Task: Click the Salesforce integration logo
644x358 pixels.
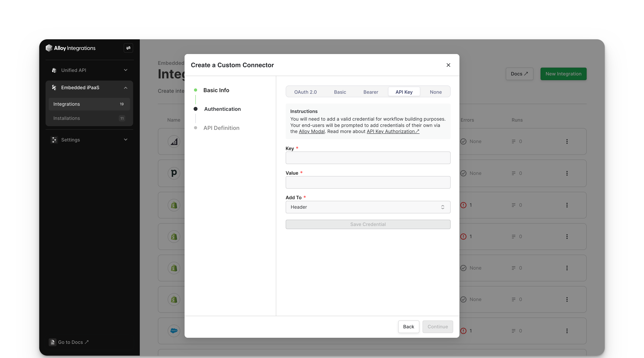Action: [174, 331]
